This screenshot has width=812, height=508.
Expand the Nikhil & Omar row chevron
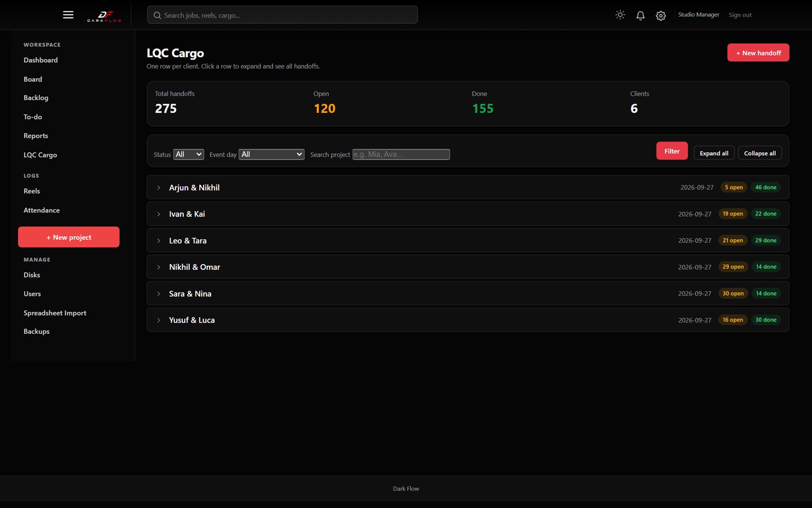point(158,267)
